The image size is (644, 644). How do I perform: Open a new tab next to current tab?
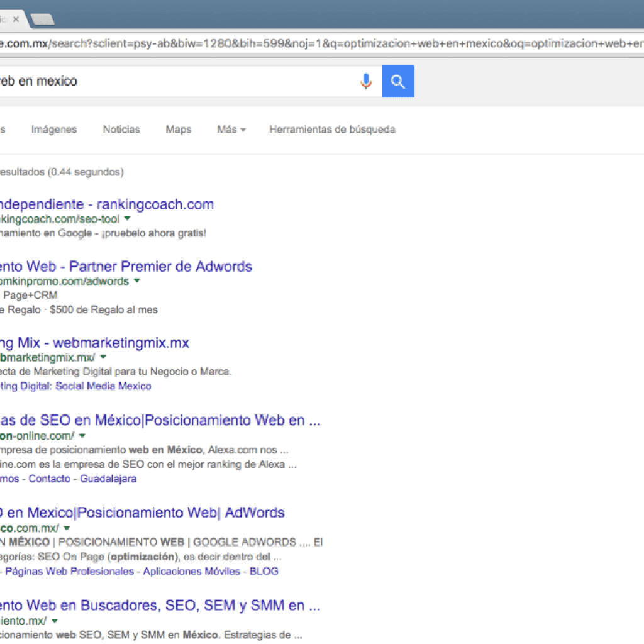coord(42,19)
